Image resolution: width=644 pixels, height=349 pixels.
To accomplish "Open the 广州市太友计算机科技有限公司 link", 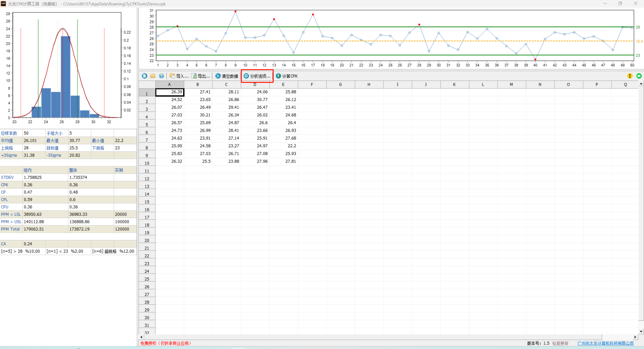I will click(605, 343).
